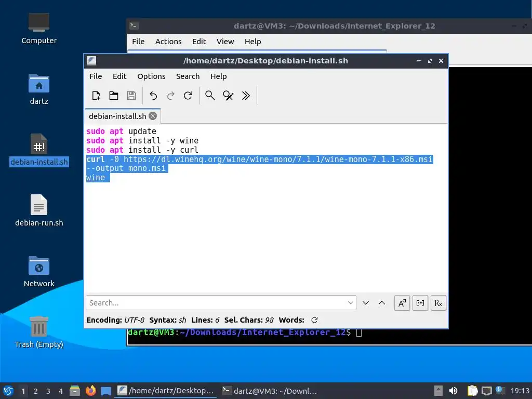Viewport: 532px width, 399px height.
Task: Open the editor's Edit menu
Action: (119, 76)
